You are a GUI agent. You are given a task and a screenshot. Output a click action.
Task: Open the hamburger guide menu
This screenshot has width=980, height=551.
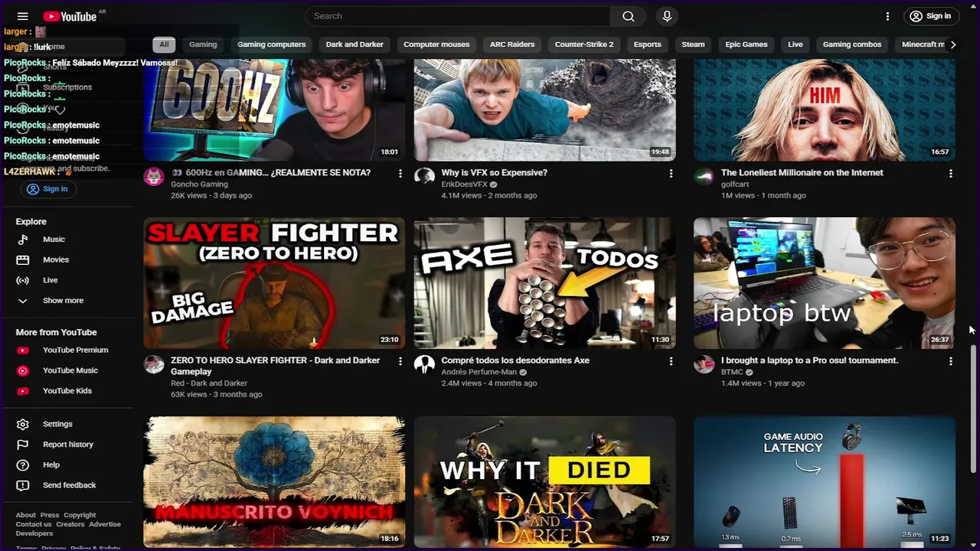(22, 16)
